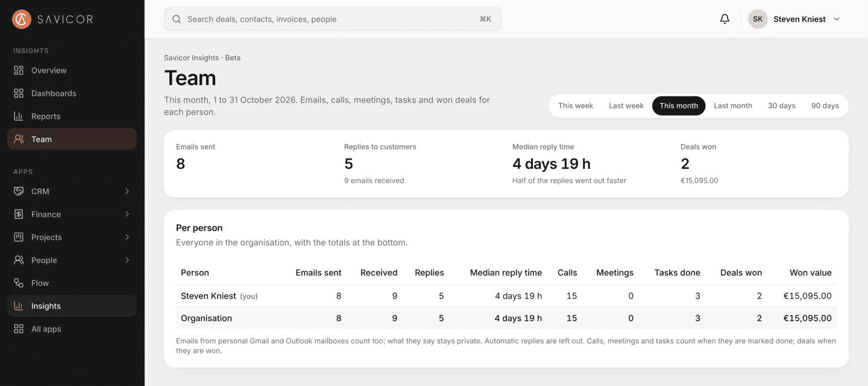868x386 pixels.
Task: Click the Tasks done column header
Action: [678, 273]
